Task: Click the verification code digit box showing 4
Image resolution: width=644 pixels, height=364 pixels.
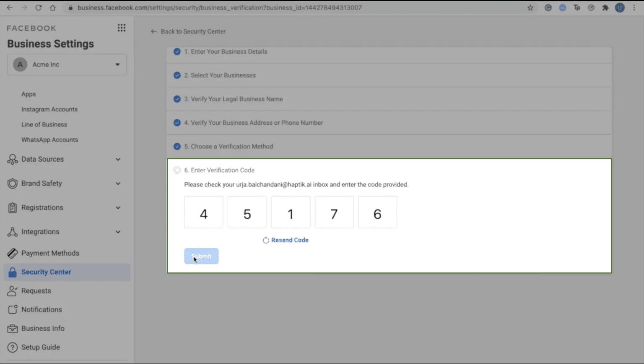Action: click(x=203, y=212)
